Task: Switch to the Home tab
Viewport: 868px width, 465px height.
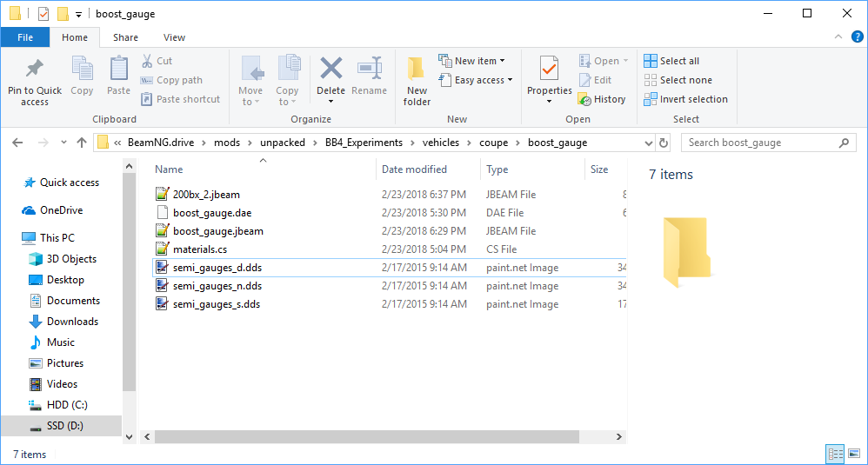Action: pos(75,37)
